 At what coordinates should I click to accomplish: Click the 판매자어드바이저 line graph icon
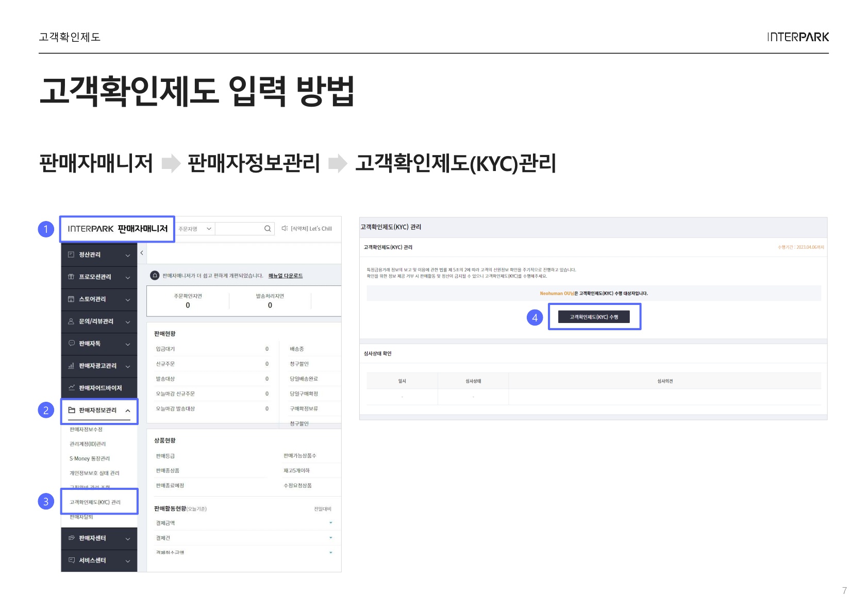pos(71,388)
